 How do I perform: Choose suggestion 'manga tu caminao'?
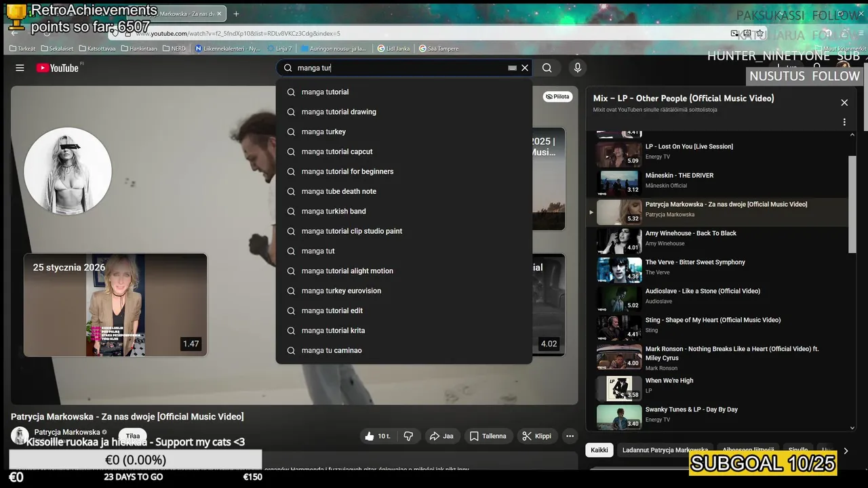tap(403, 350)
